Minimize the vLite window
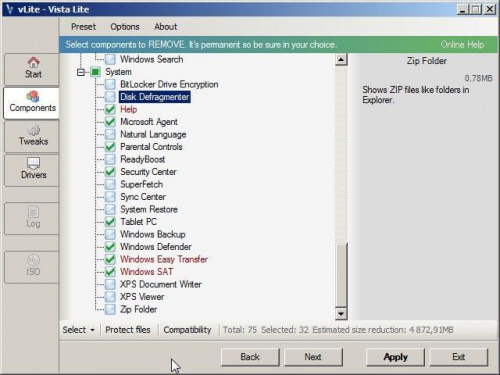500x375 pixels. point(462,9)
